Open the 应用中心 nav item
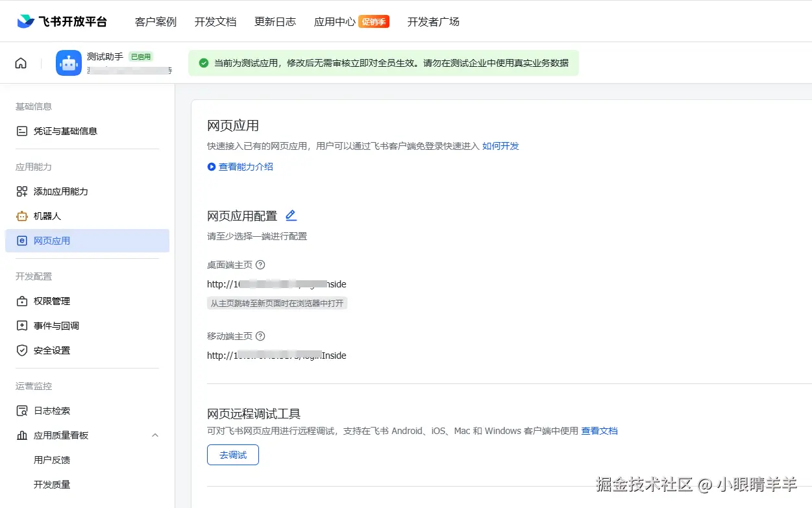The height and width of the screenshot is (508, 812). (x=335, y=21)
